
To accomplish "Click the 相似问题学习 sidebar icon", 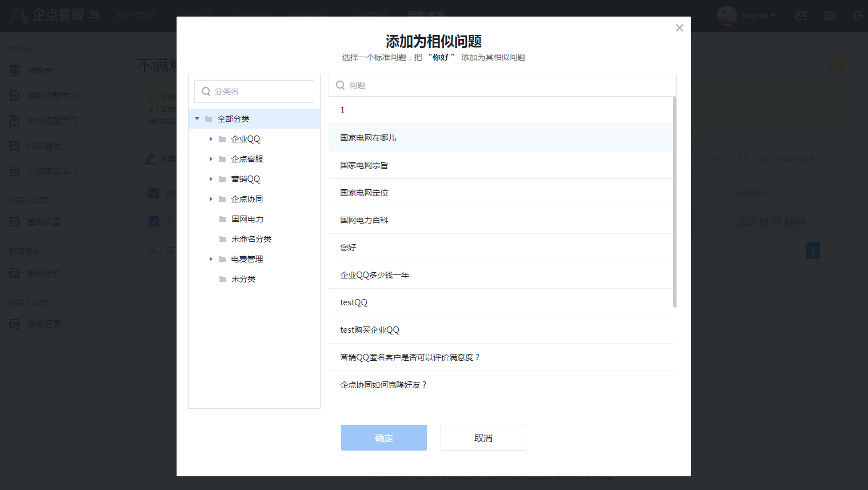I will point(15,96).
